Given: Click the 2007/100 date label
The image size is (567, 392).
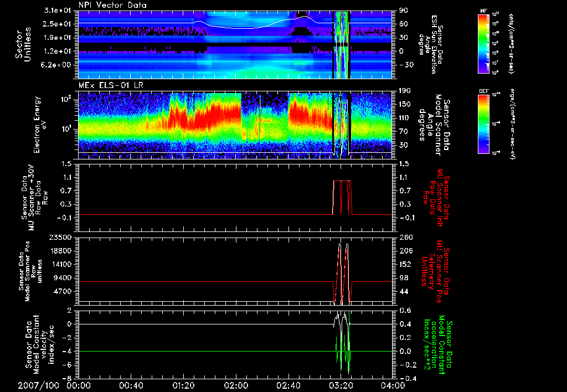Looking at the screenshot, I should [x=39, y=385].
